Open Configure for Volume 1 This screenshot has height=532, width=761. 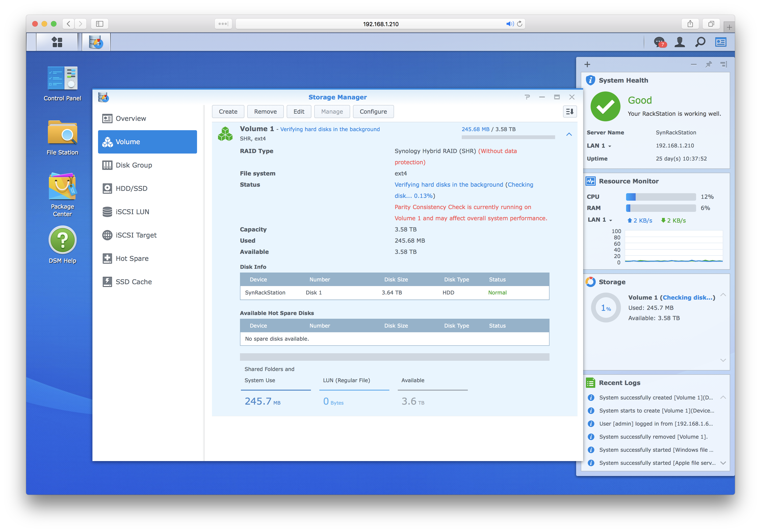(x=373, y=111)
